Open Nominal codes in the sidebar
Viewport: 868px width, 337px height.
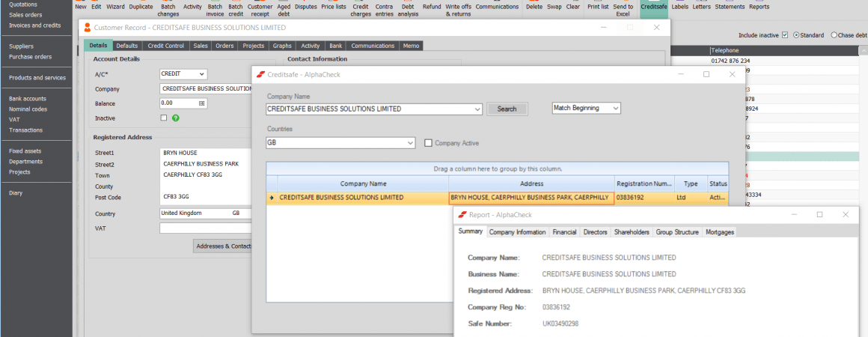[28, 109]
